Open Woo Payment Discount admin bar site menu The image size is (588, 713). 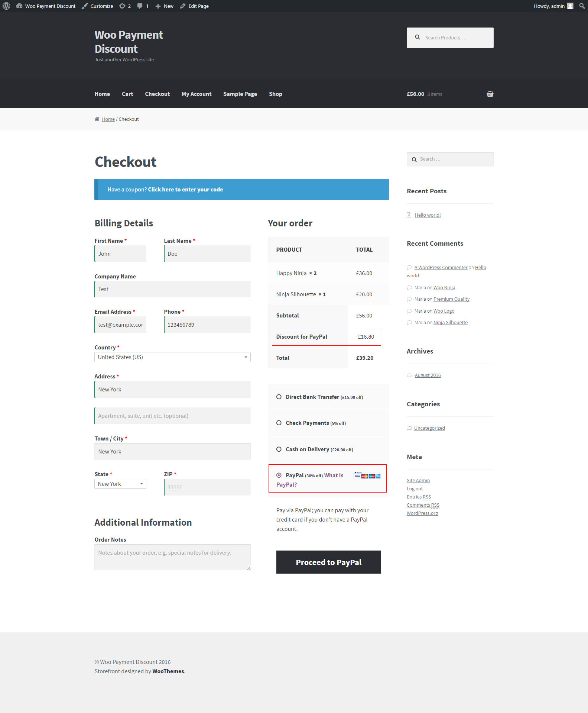[x=46, y=6]
